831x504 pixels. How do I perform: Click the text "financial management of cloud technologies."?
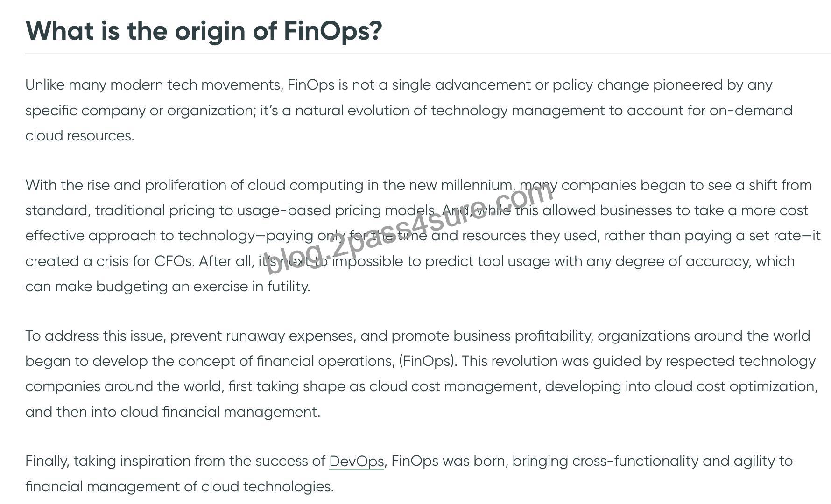pos(180,486)
